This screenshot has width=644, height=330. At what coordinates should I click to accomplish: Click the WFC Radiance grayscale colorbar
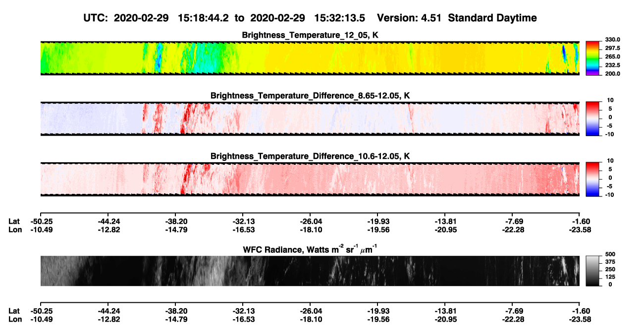tap(591, 271)
